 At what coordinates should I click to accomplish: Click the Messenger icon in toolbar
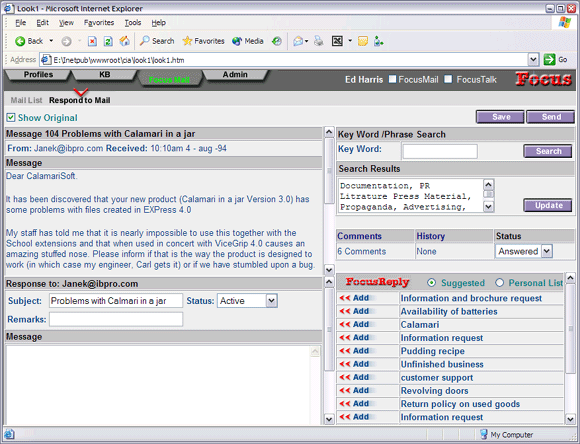(378, 41)
